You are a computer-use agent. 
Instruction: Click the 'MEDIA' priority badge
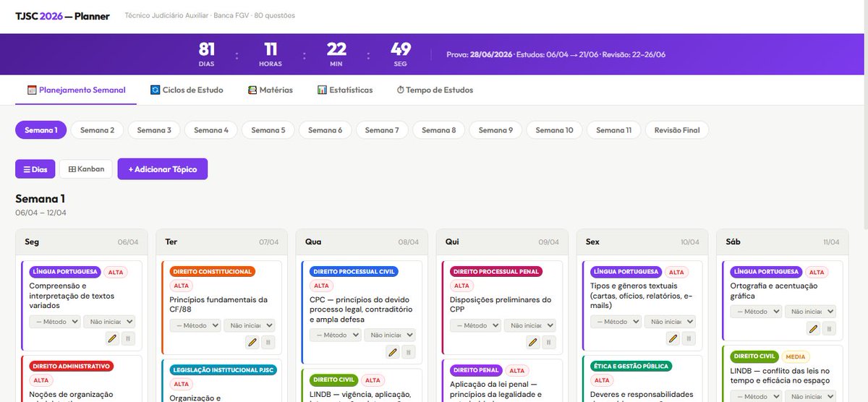pos(796,356)
